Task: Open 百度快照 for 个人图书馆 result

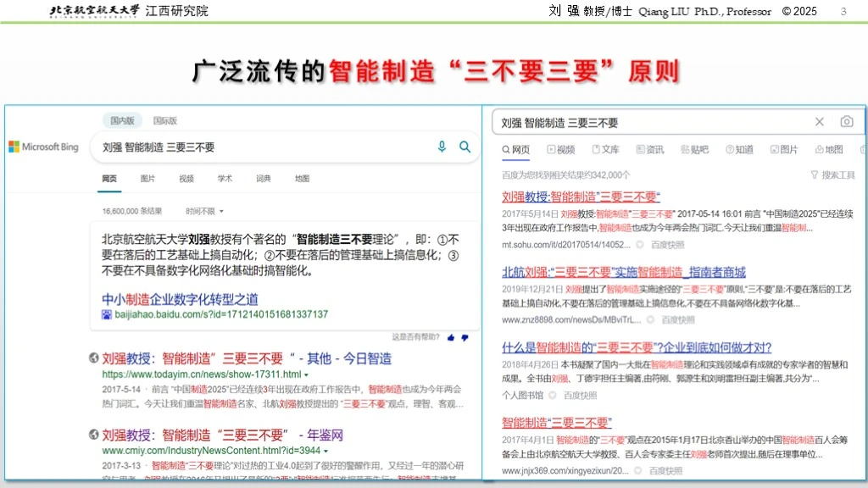Action: 580,395
